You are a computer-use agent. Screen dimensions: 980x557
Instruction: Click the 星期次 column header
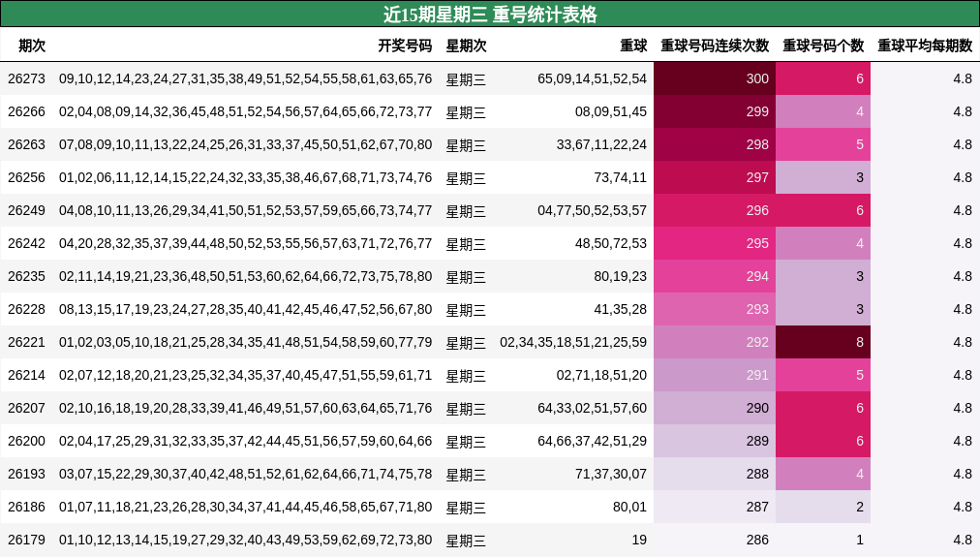click(466, 46)
